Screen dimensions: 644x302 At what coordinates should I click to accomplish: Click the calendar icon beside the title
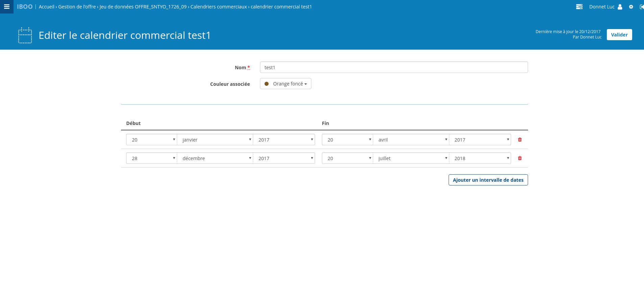click(25, 35)
